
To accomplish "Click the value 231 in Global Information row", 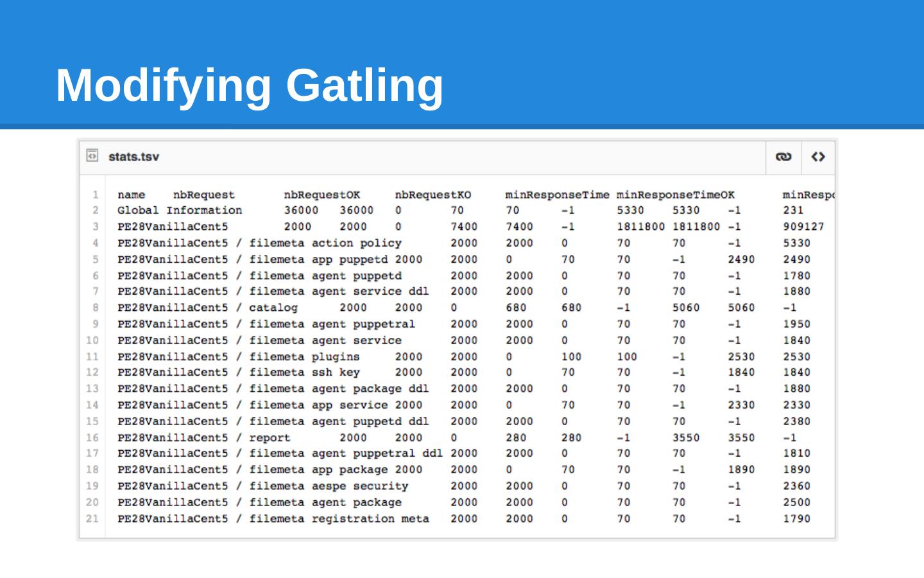I will pos(793,211).
